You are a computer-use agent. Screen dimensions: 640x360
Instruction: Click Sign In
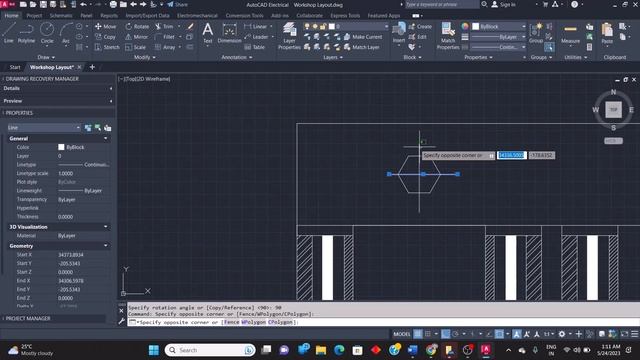tap(504, 4)
